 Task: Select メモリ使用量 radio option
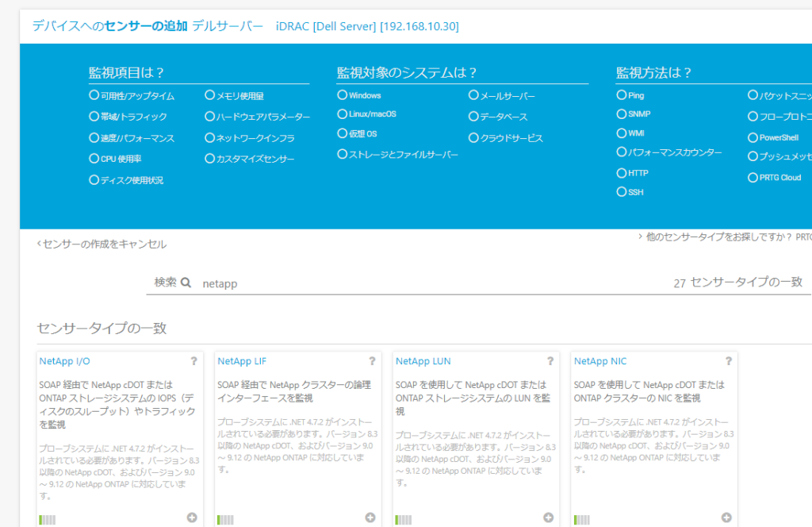209,95
